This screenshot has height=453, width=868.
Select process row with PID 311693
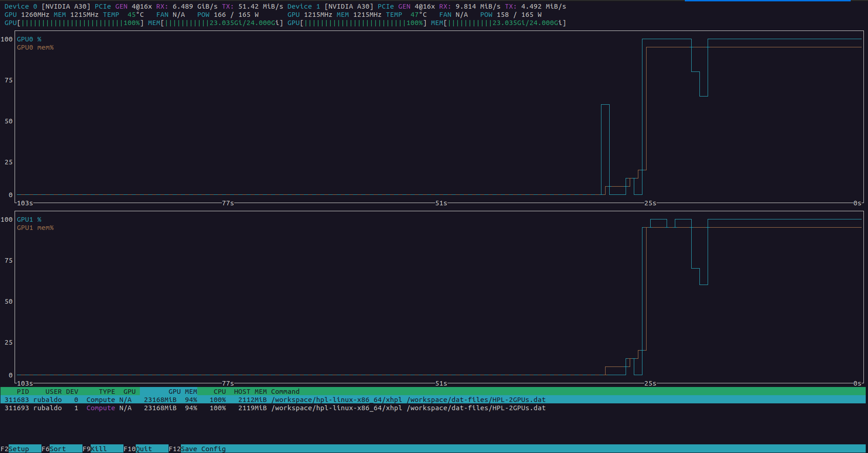click(273, 408)
